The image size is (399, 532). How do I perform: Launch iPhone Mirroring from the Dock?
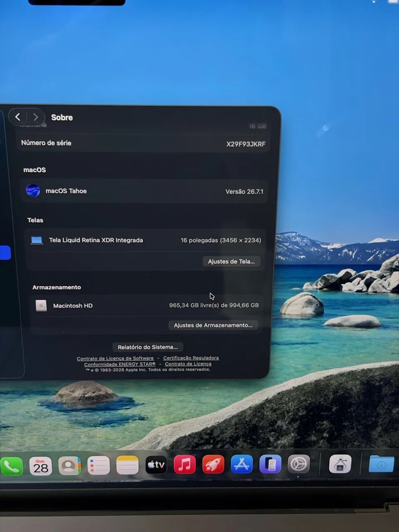click(270, 464)
